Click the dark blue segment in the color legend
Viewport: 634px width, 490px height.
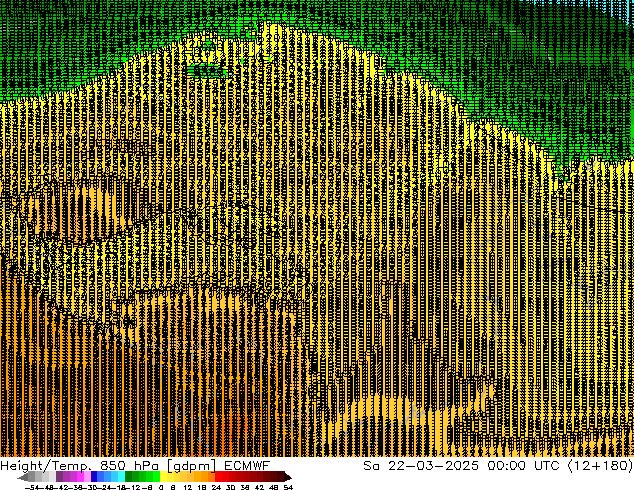pyautogui.click(x=94, y=477)
